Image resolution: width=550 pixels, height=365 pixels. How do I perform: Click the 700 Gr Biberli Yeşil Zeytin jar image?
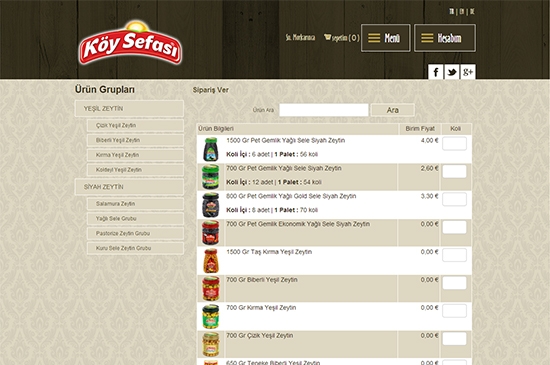point(211,289)
